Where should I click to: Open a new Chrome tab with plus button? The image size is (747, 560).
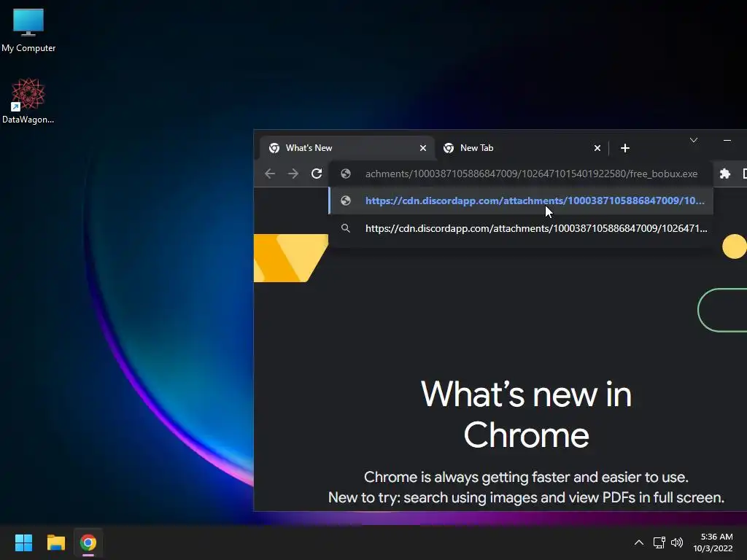[x=625, y=148]
